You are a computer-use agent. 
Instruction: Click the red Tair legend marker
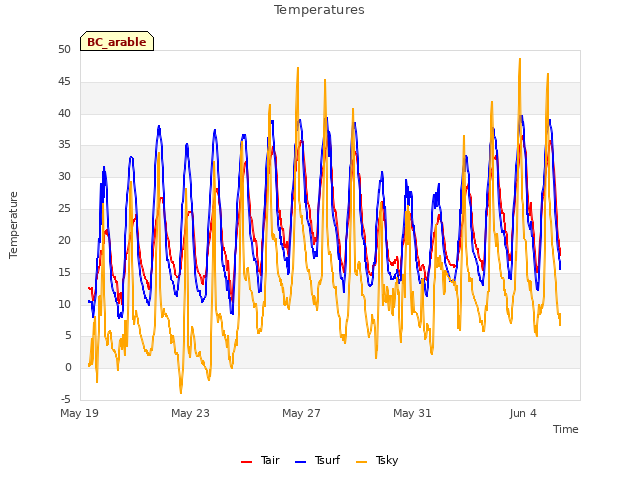(247, 462)
